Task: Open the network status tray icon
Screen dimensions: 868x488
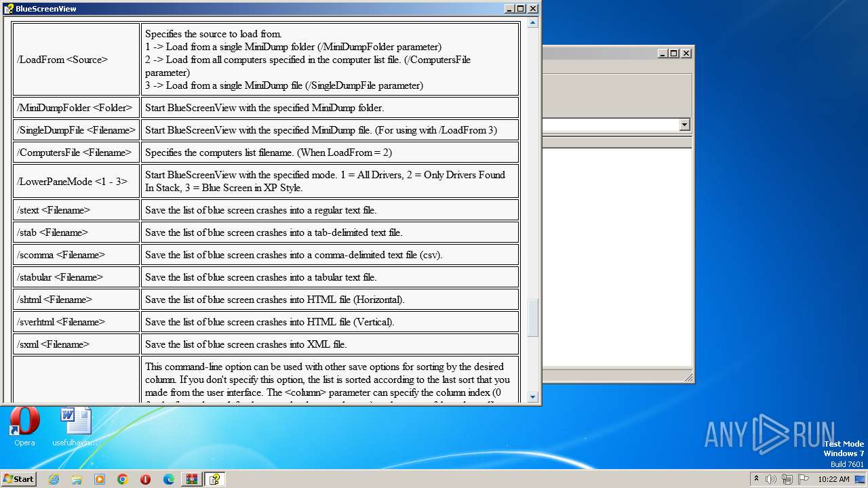Action: pyautogui.click(x=787, y=479)
